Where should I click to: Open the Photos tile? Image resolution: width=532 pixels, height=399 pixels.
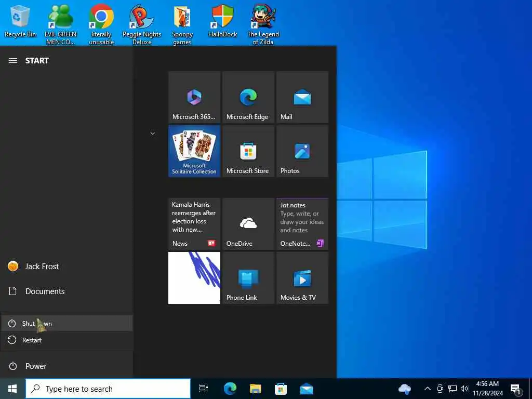point(302,151)
